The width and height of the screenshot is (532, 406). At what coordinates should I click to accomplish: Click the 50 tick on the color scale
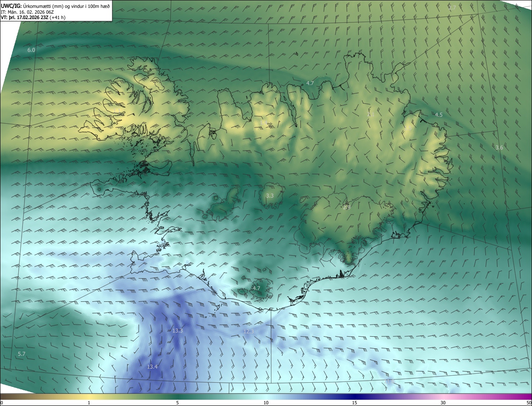click(529, 403)
